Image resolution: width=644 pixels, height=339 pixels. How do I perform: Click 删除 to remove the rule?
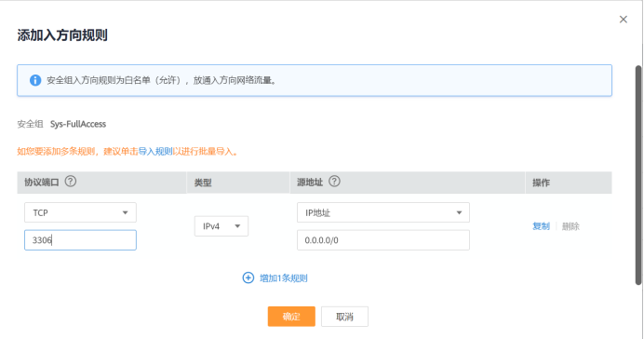coord(570,226)
